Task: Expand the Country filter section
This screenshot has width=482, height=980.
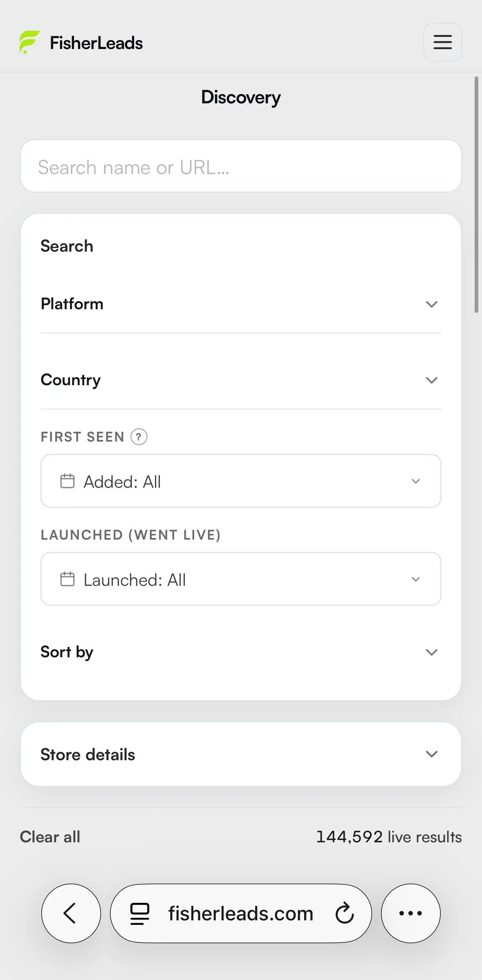Action: click(241, 380)
